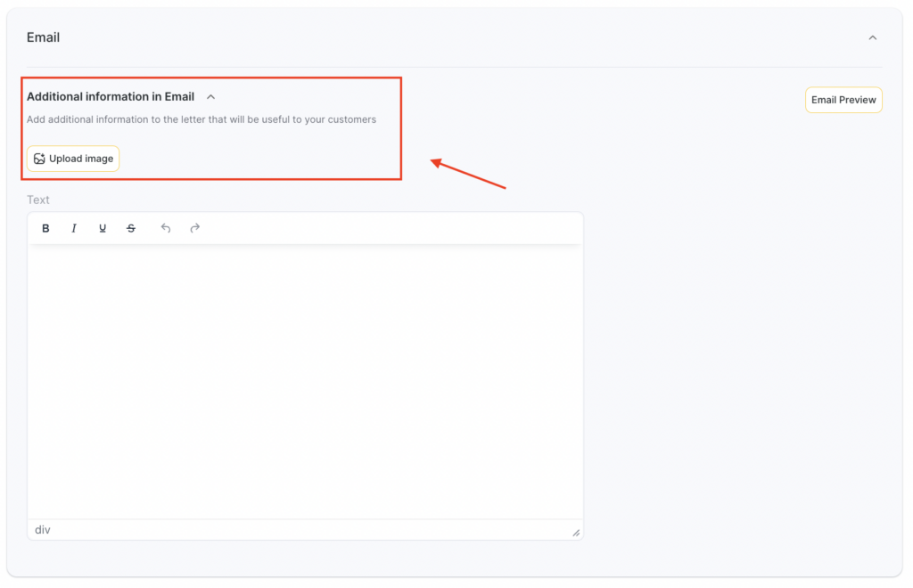
Task: Click the Text field label
Action: [38, 200]
